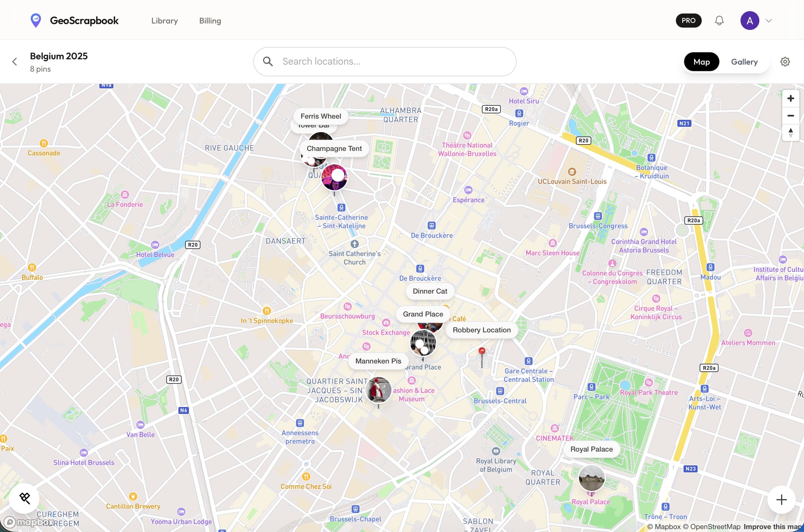Open the Library menu item
Image resolution: width=804 pixels, height=532 pixels.
coord(164,21)
